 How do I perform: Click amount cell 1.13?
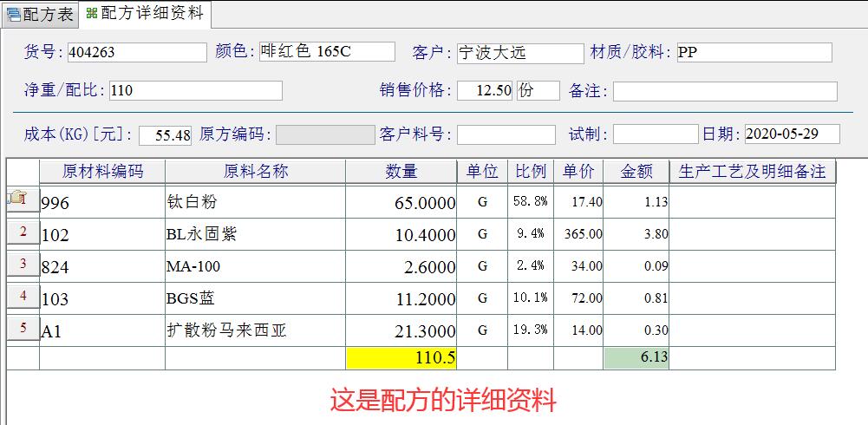point(636,202)
